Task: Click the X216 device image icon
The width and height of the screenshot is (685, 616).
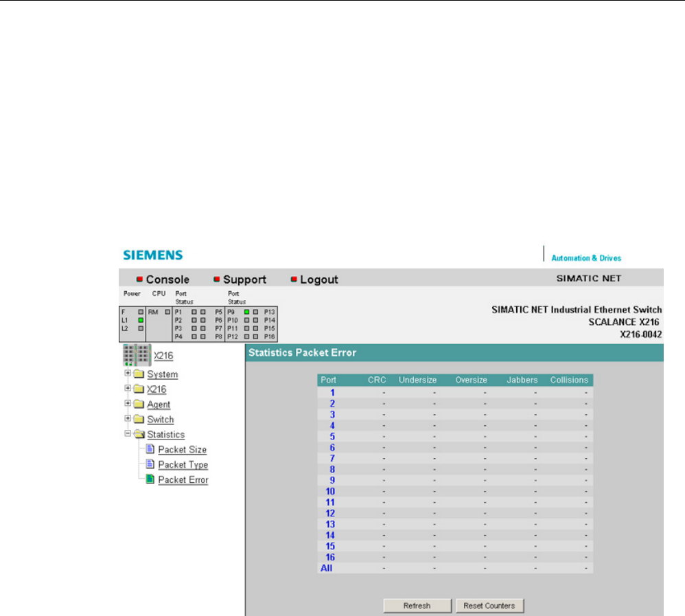Action: [x=137, y=355]
